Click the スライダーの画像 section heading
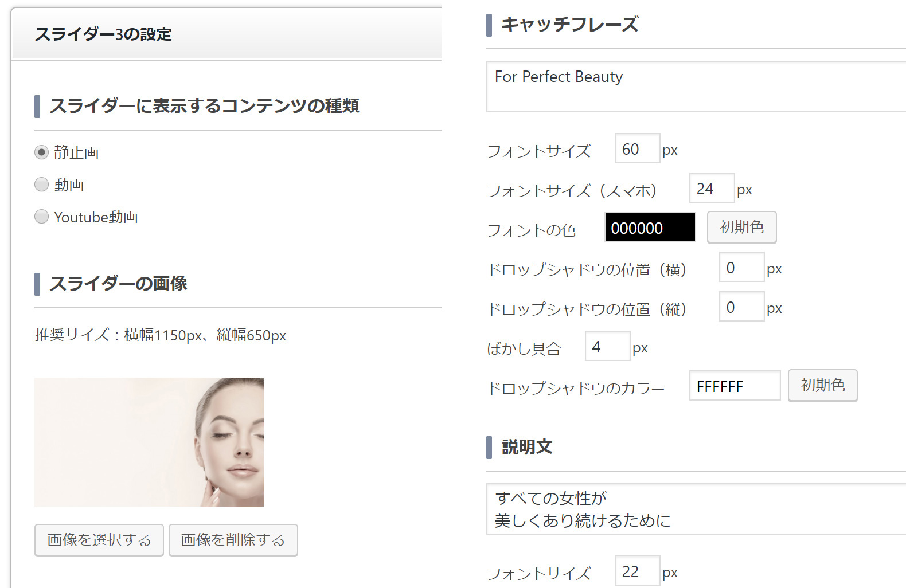906x588 pixels. (x=118, y=284)
